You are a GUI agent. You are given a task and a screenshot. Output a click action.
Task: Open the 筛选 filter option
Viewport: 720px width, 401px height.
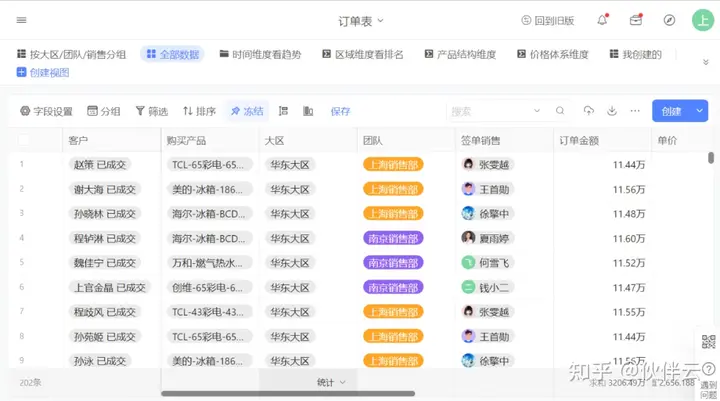151,111
